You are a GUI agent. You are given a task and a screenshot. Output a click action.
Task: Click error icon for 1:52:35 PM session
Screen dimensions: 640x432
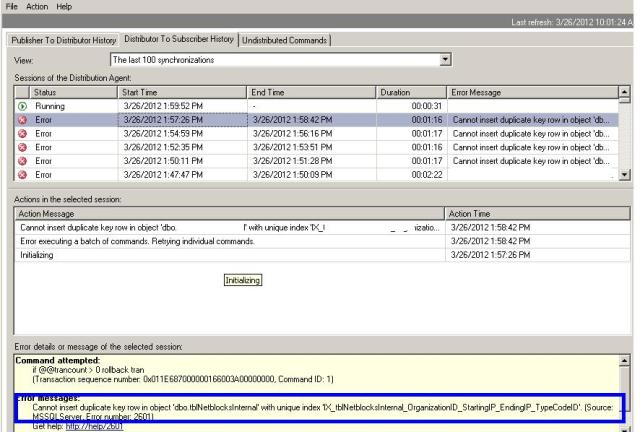point(22,147)
